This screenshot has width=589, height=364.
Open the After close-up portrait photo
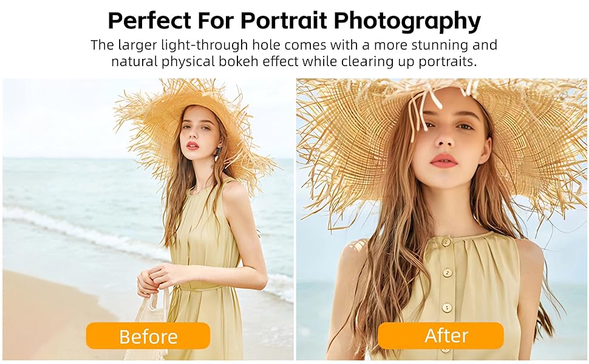441,219
